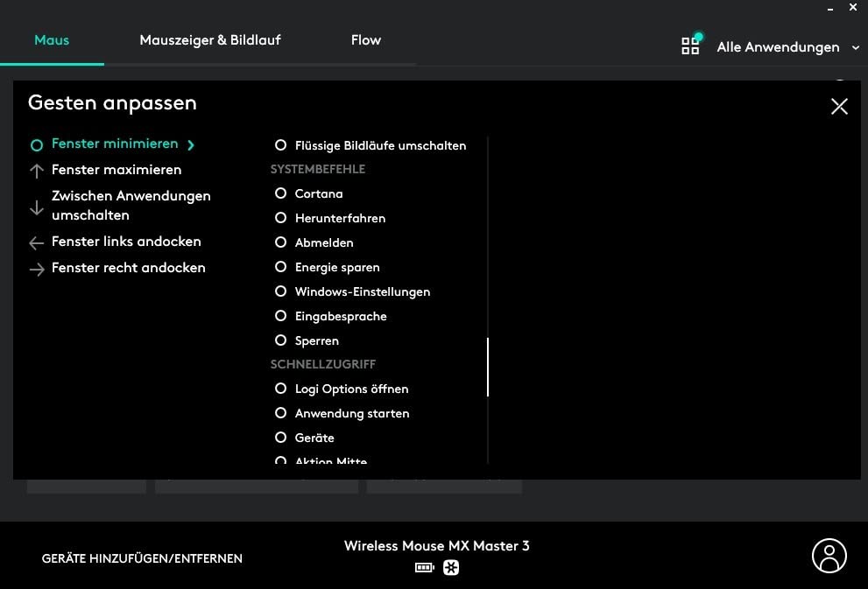Click the Wireless Mouse MX Master 3 label
Image resolution: width=868 pixels, height=589 pixels.
[x=436, y=546]
